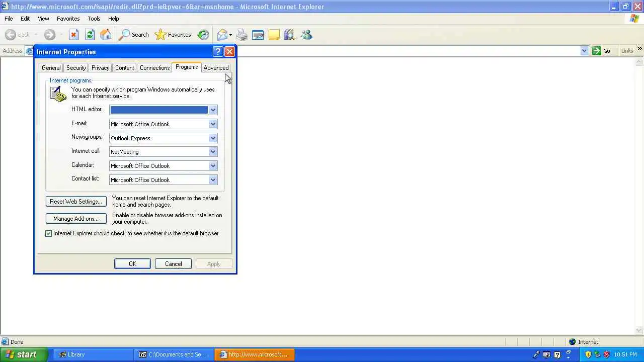Open the Internet call program dropdown
The height and width of the screenshot is (362, 644).
point(213,151)
